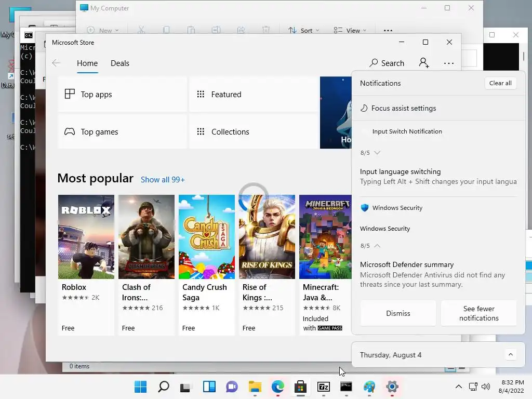Screen dimensions: 532x399
Task: Collapse the Thursday, August 4 calendar
Action: [x=511, y=355]
